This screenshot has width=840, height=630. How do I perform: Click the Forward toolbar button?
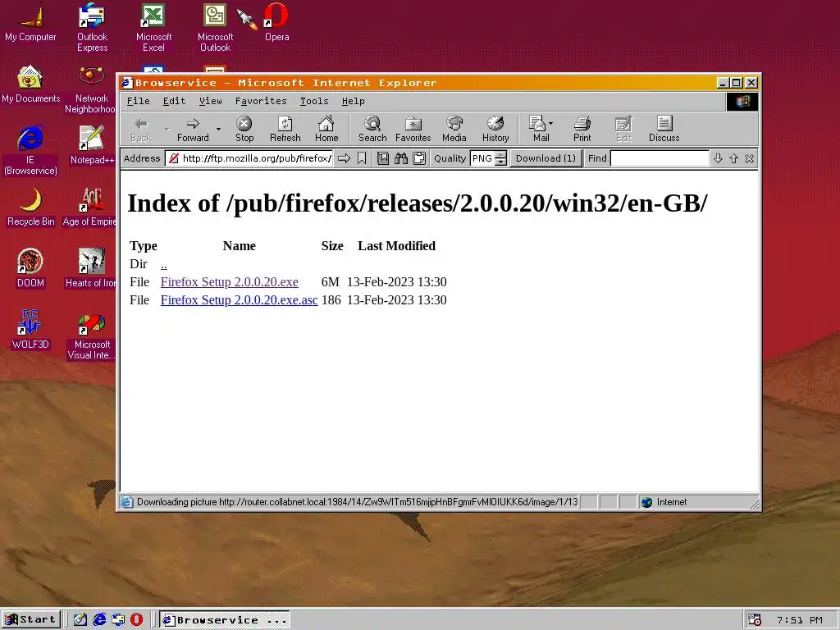(193, 129)
